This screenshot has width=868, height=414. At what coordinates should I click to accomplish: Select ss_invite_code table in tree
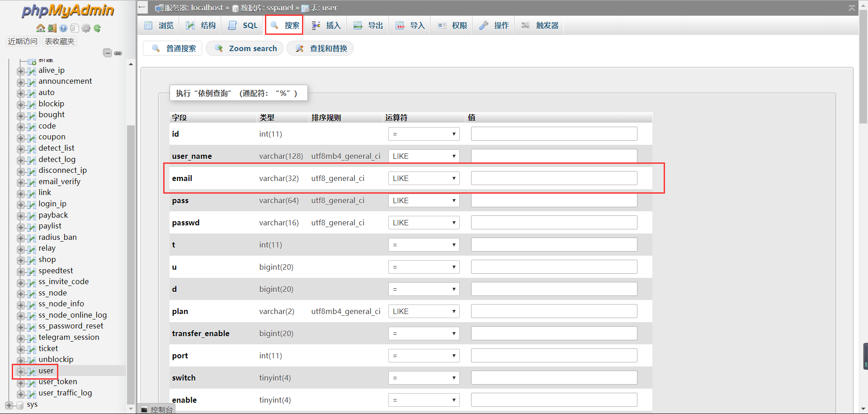[64, 281]
